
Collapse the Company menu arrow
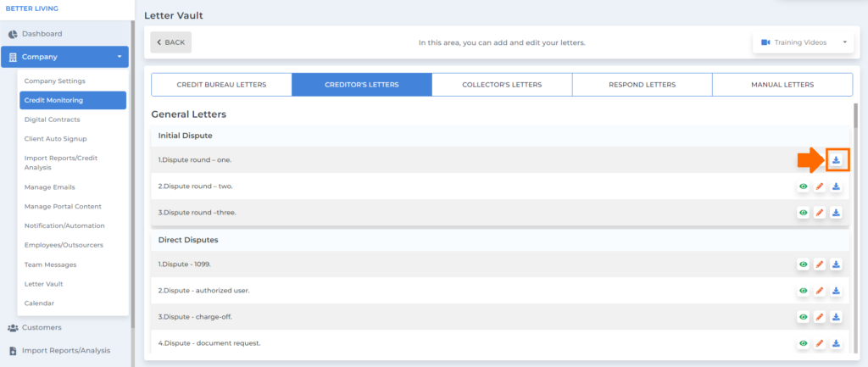pyautogui.click(x=119, y=57)
